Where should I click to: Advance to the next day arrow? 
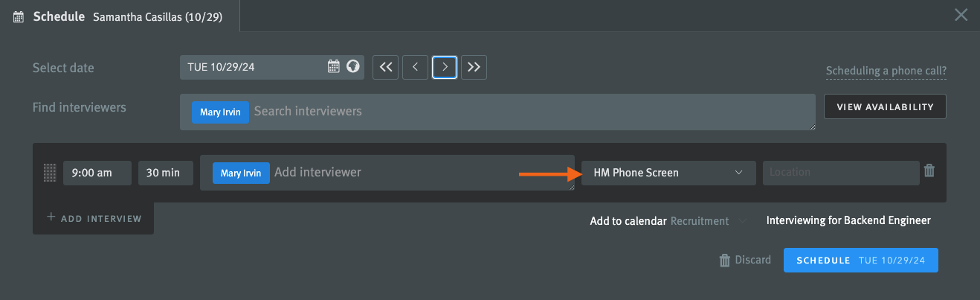point(445,67)
